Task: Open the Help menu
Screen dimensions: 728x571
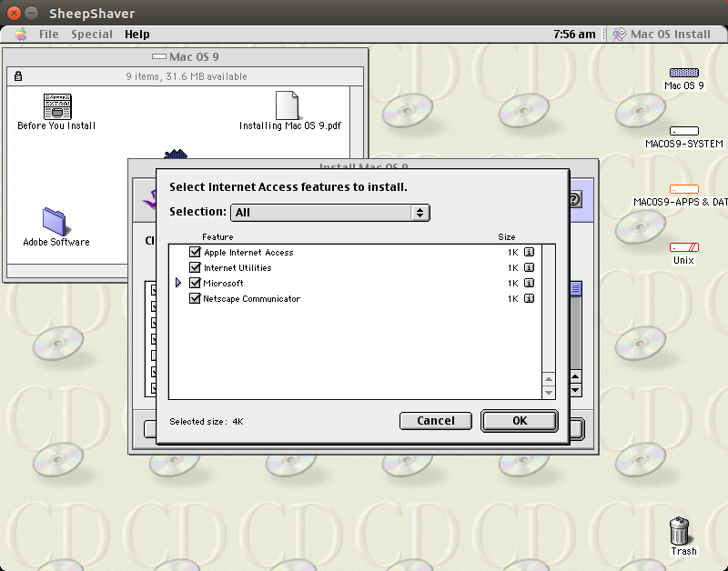Action: (137, 35)
